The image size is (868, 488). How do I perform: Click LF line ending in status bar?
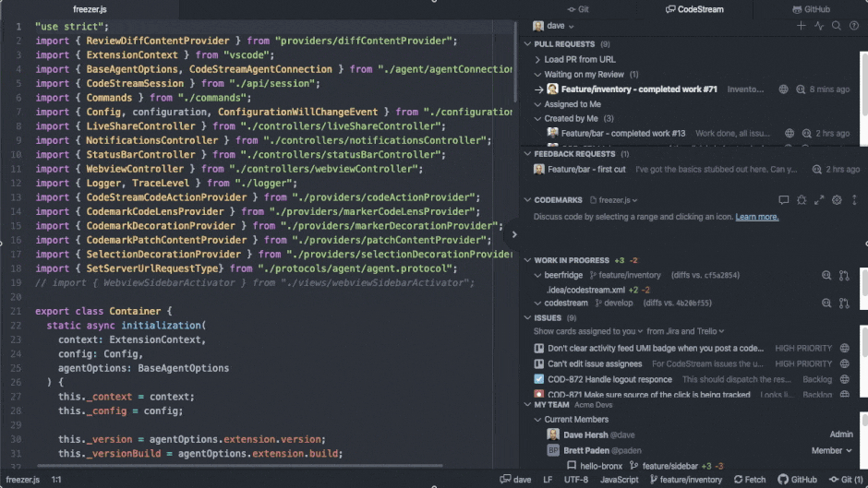(x=548, y=480)
